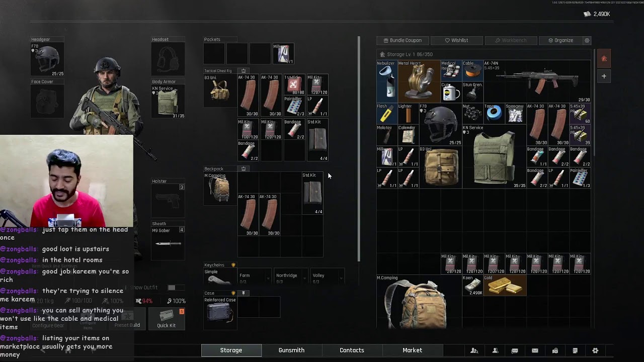Select the B3 Uni rig in storage

(x=440, y=167)
